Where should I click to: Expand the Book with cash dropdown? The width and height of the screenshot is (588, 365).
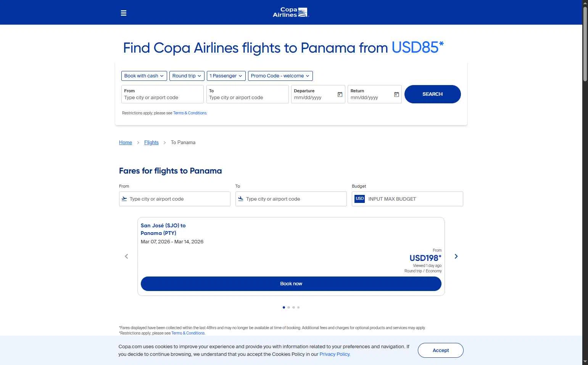pos(144,76)
